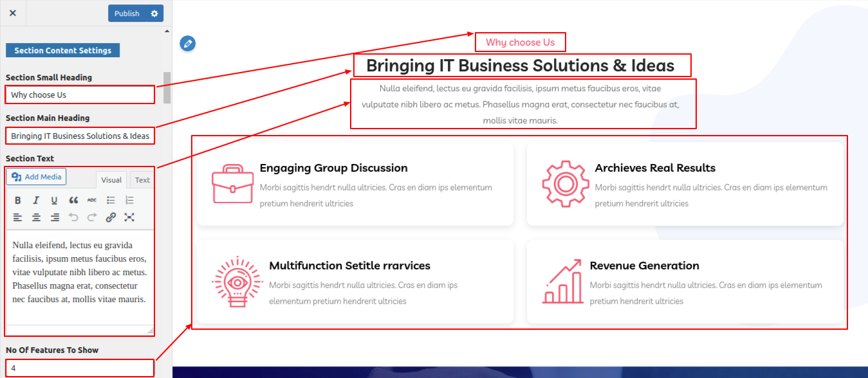Click the No Of Features To Show field
Screen dimensions: 868x378
pyautogui.click(x=80, y=368)
